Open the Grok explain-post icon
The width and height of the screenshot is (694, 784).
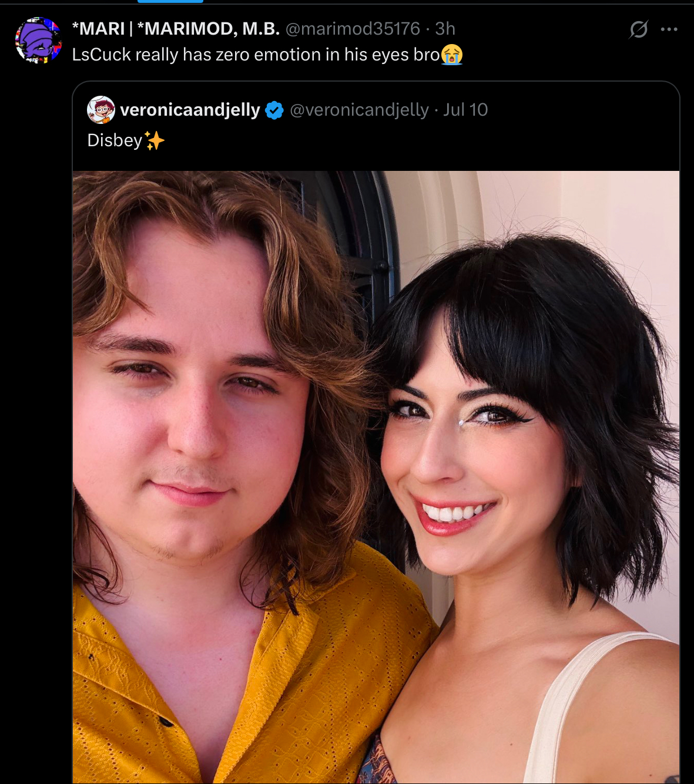click(x=638, y=29)
